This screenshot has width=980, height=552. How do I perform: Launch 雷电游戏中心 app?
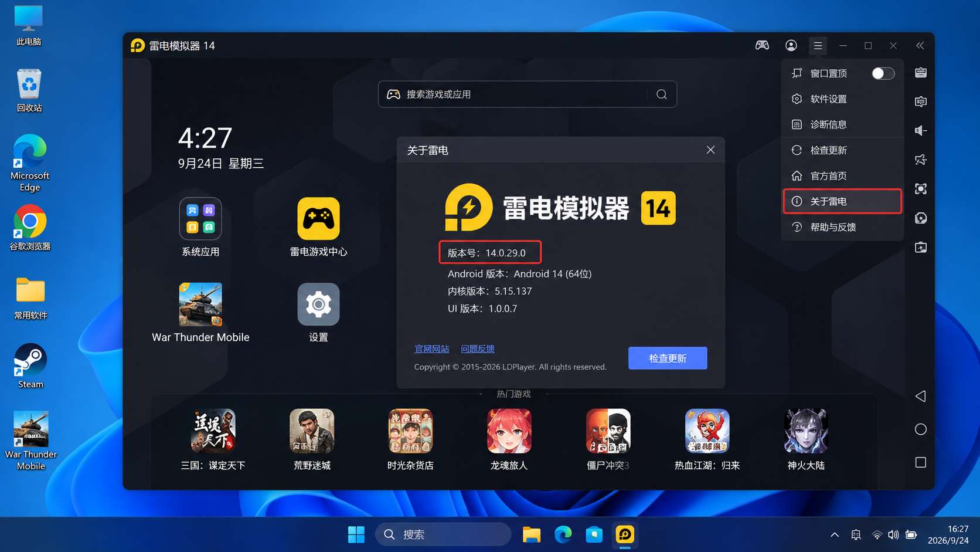click(318, 228)
